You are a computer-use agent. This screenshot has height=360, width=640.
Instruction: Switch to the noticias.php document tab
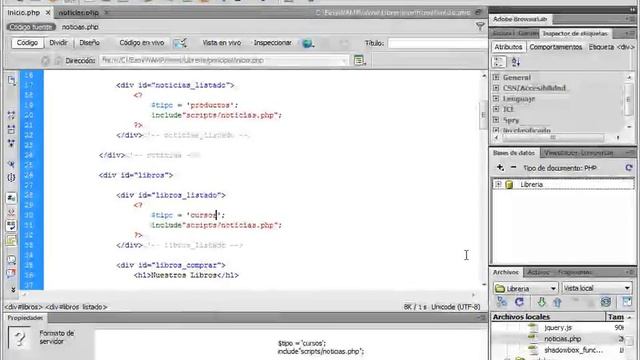pos(79,13)
